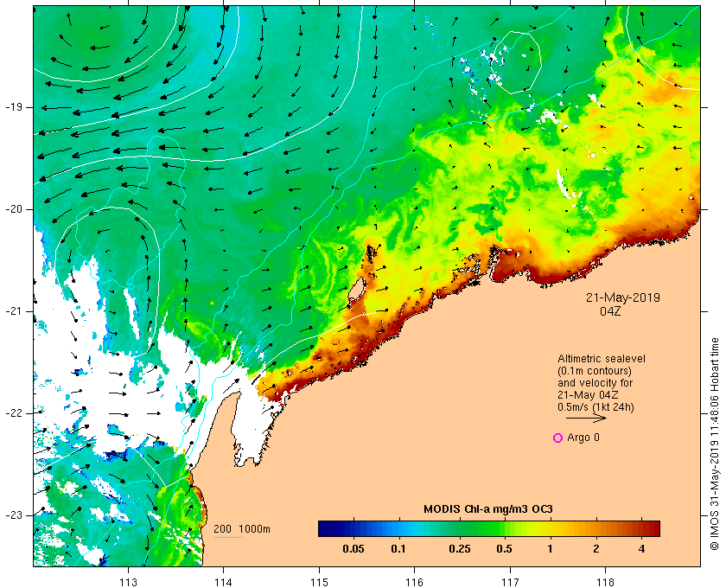Click the velocity scale arrow in legend
The height and width of the screenshot is (588, 726).
coord(586,418)
